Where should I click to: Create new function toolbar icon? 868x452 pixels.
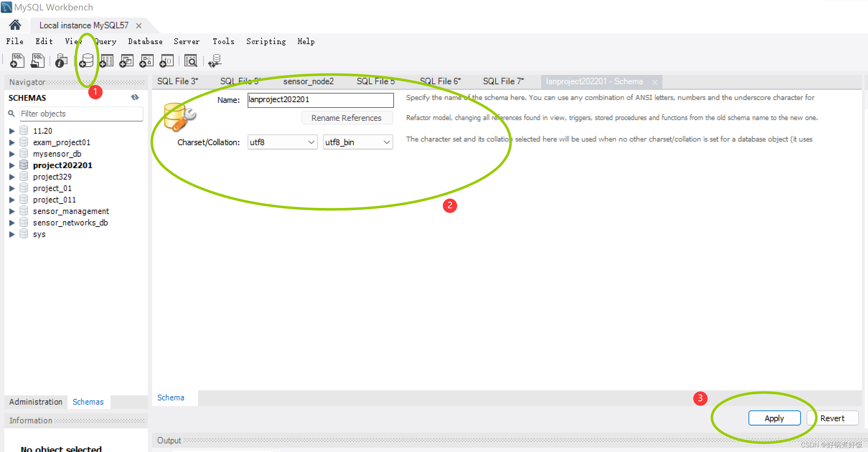tap(166, 61)
